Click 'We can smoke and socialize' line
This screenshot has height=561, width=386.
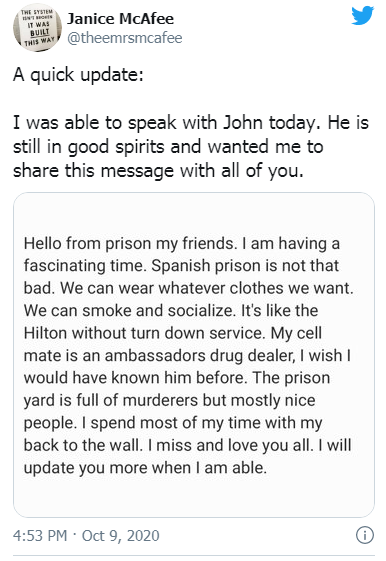click(171, 311)
